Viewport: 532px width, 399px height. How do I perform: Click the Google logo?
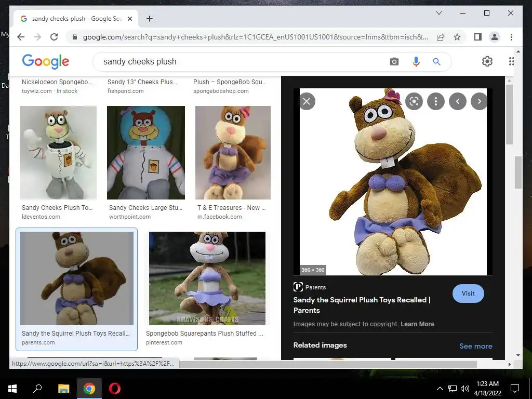tap(46, 62)
